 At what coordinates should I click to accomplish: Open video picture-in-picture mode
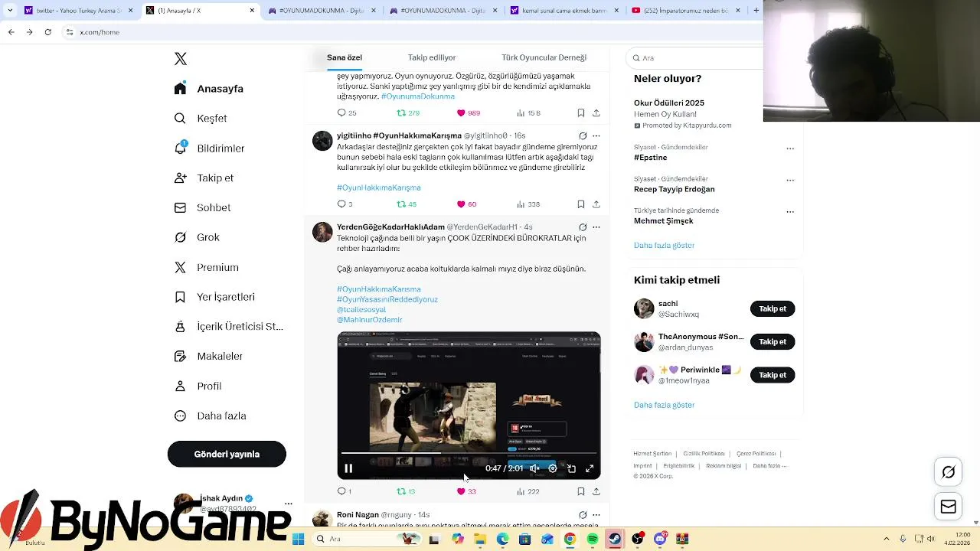(571, 468)
